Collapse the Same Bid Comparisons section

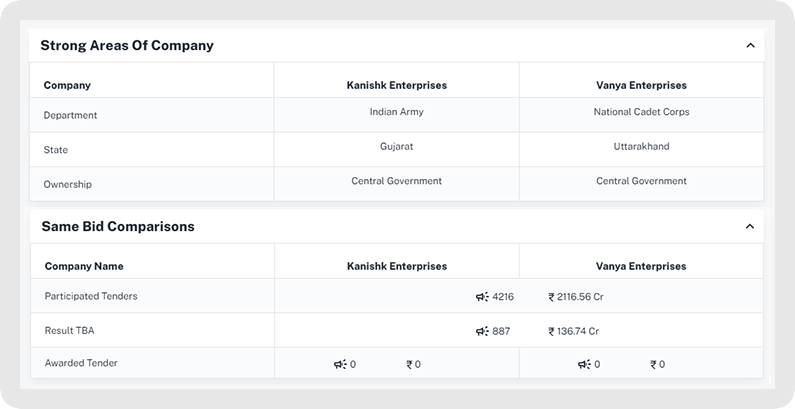750,226
